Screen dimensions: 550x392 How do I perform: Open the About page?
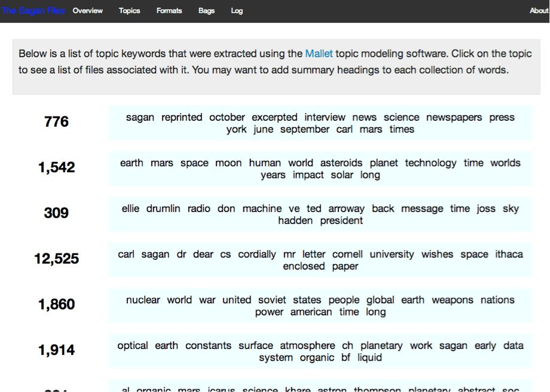pyautogui.click(x=539, y=10)
